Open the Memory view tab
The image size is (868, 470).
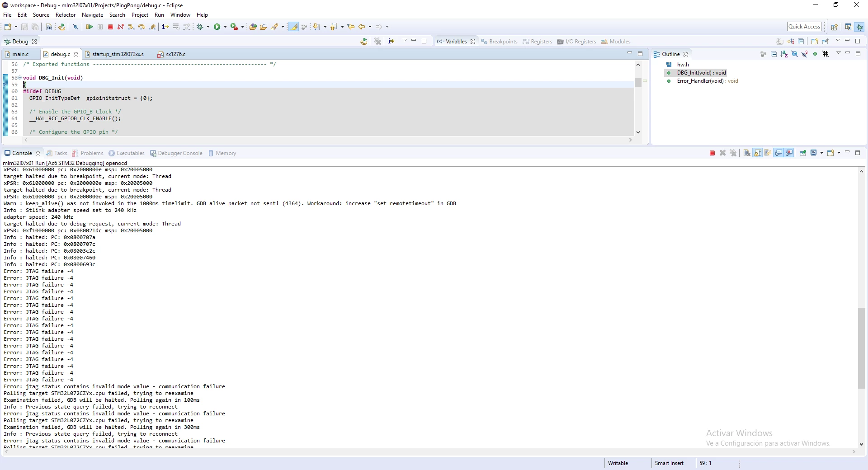coord(222,153)
